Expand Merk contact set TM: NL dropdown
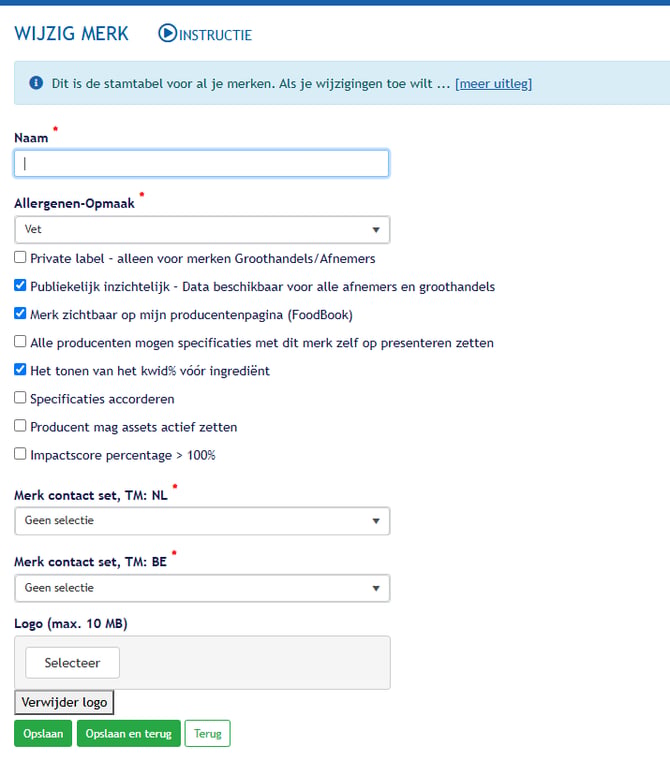 (202, 521)
